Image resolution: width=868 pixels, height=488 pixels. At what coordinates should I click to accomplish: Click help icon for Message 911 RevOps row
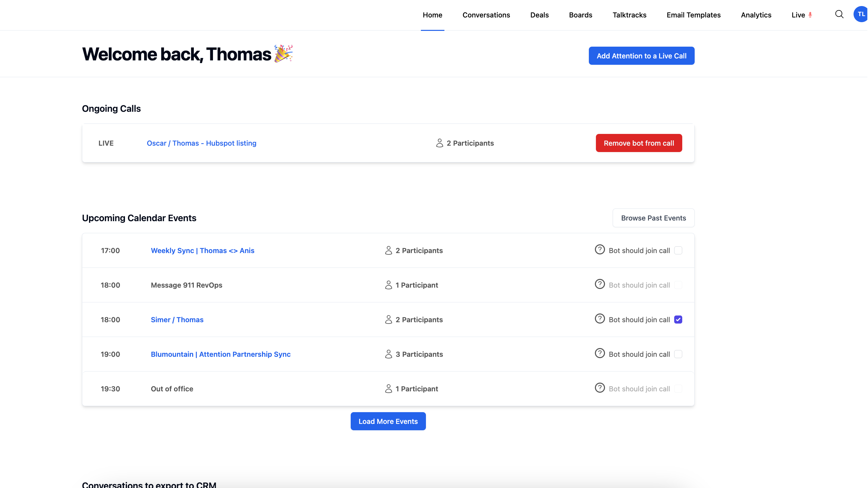point(600,284)
